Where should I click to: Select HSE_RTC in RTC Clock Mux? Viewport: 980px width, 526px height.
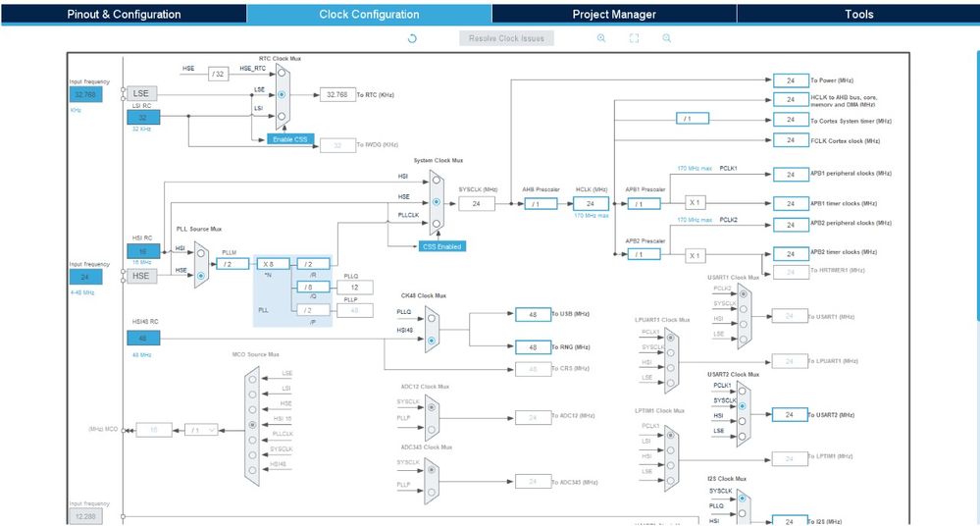click(282, 74)
